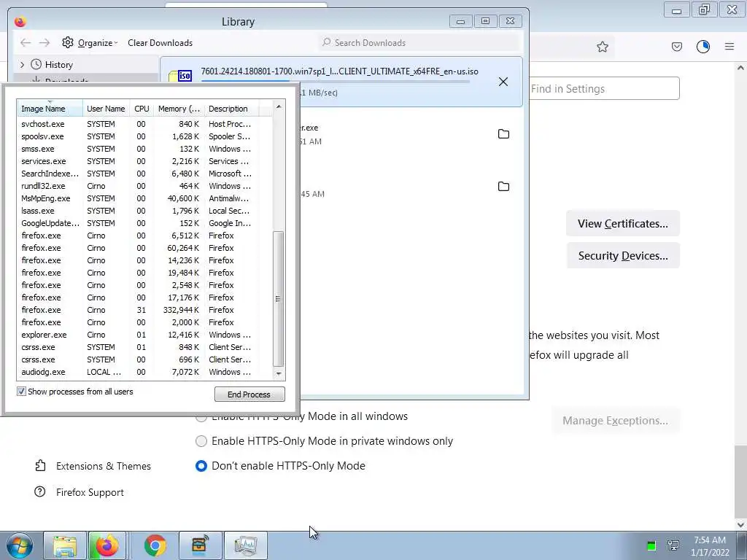Click End Process button
This screenshot has width=747, height=560.
point(249,394)
